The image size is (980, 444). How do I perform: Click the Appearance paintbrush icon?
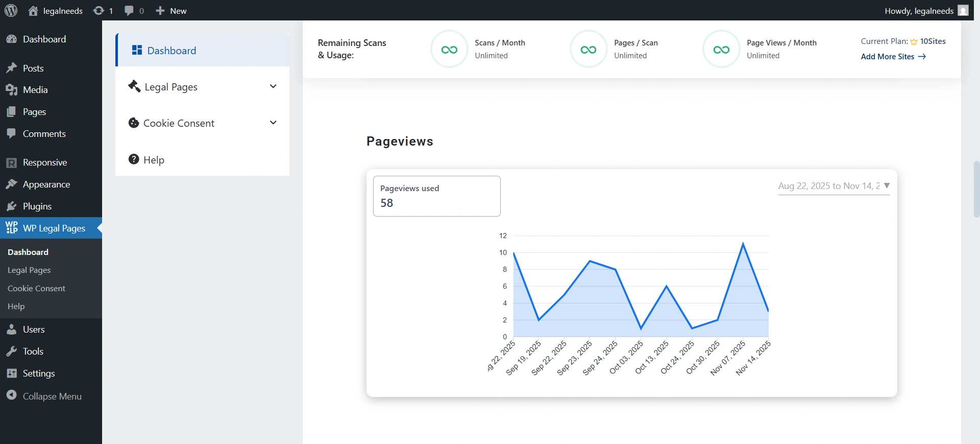[12, 184]
